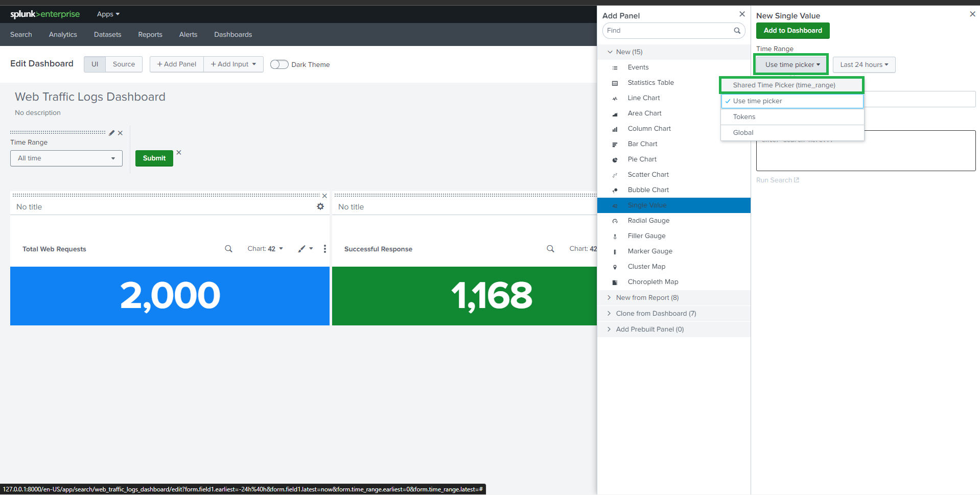Click the Time Range input edit pencil
The image size is (980, 495).
point(112,133)
